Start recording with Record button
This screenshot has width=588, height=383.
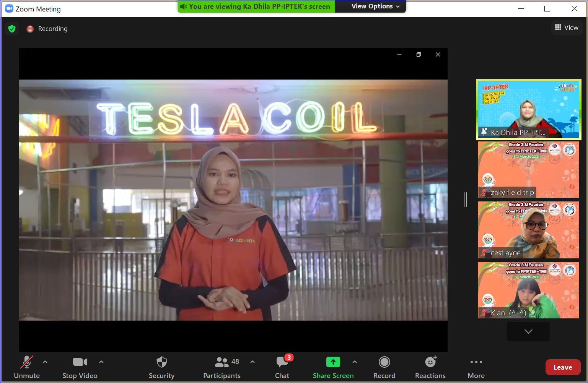[x=384, y=367]
